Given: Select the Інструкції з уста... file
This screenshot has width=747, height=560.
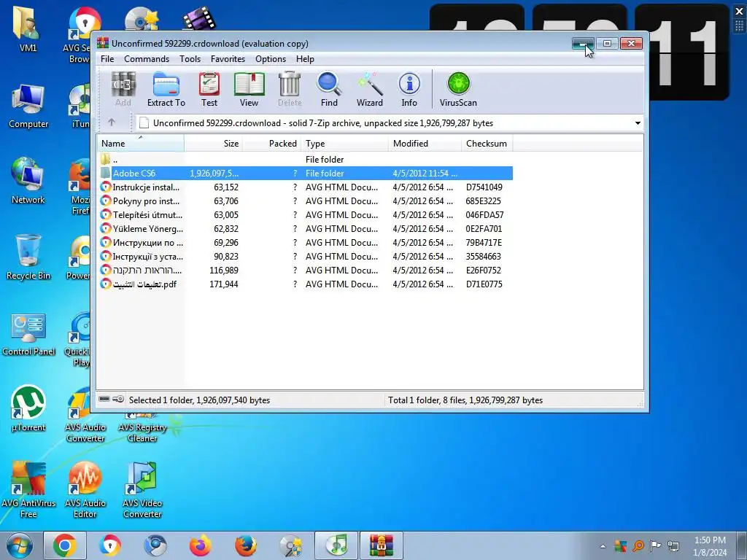Looking at the screenshot, I should tap(305, 256).
